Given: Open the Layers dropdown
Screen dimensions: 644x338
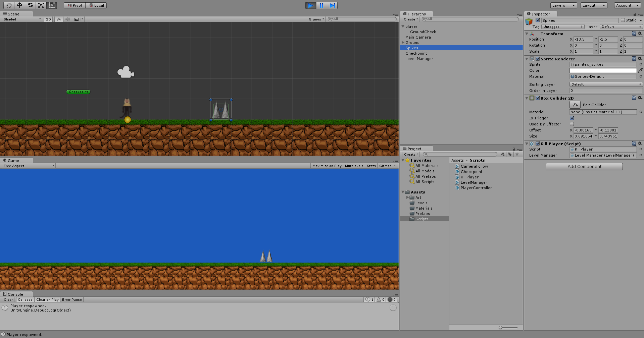Looking at the screenshot, I should (x=564, y=5).
